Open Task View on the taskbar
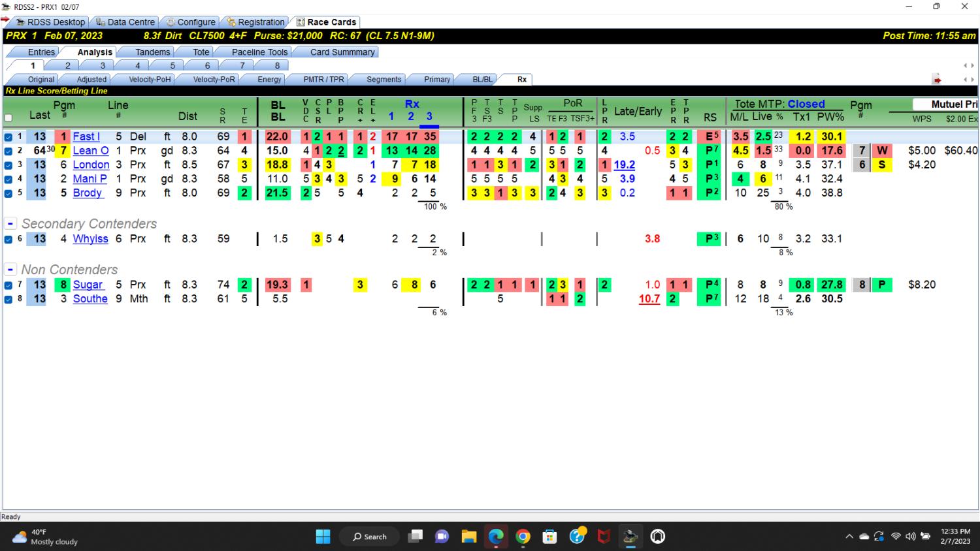 click(415, 537)
